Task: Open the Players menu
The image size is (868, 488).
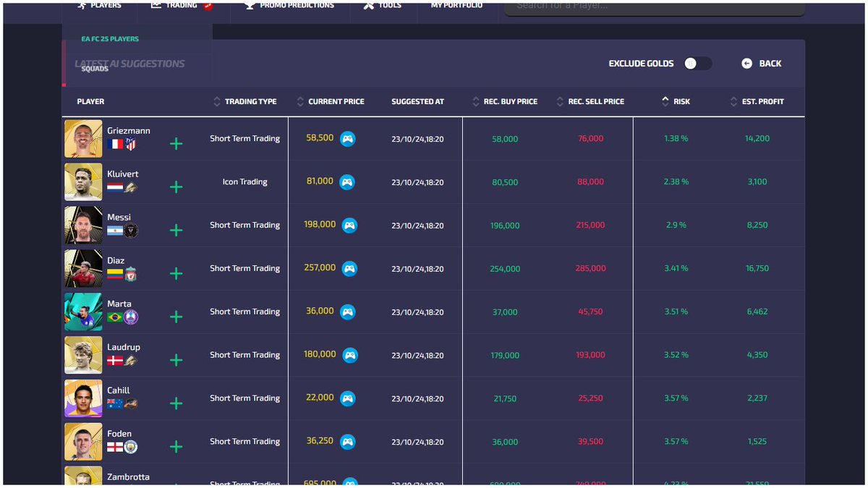Action: pyautogui.click(x=100, y=6)
